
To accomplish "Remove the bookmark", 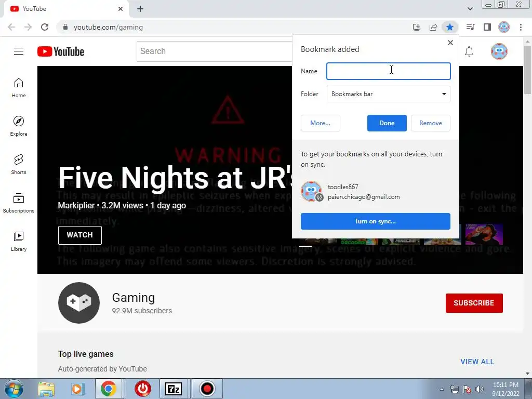I will [x=431, y=123].
